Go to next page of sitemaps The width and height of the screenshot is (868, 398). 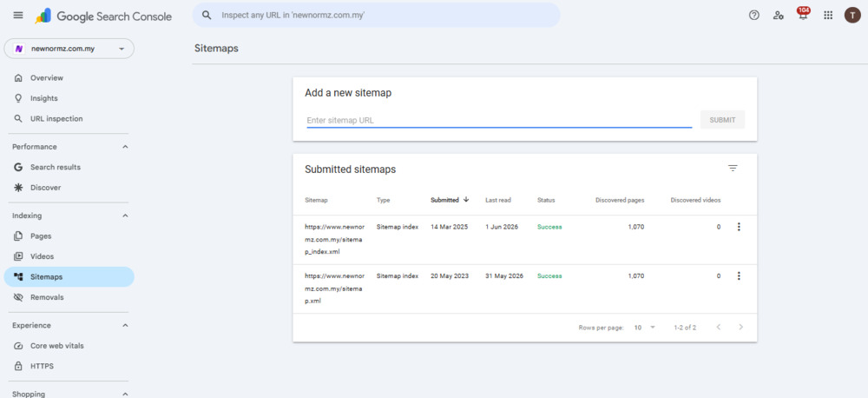click(740, 327)
